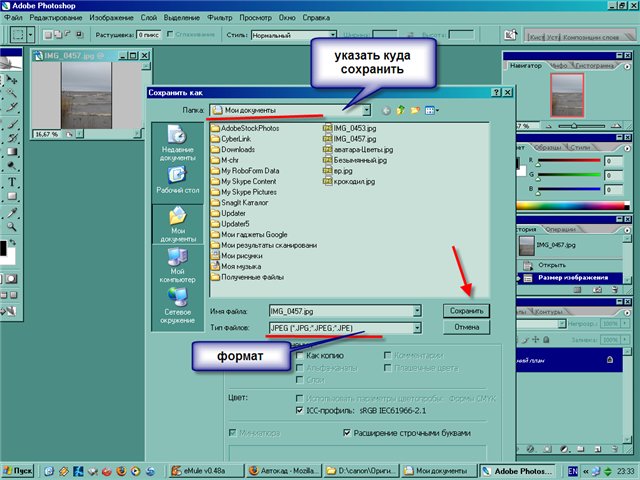Viewport: 640px width, 480px height.
Task: Open Recent Documents (Недавние документы) shortcut
Action: click(x=177, y=141)
